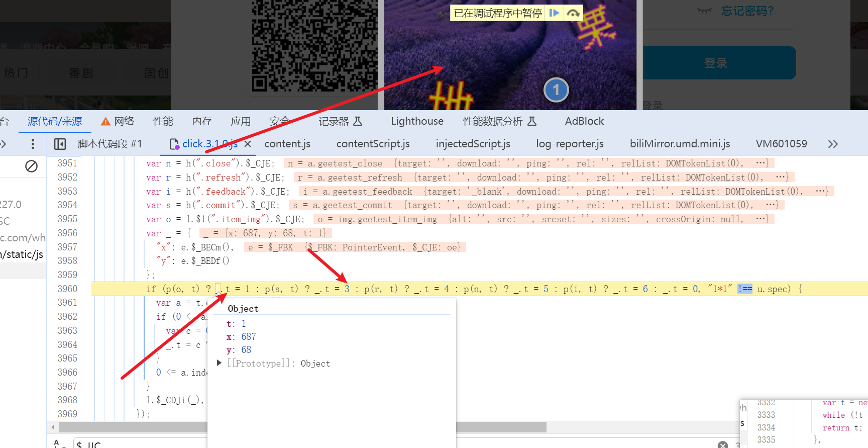This screenshot has height=448, width=868.
Task: Switch to the Lighthouse panel tab
Action: click(417, 121)
